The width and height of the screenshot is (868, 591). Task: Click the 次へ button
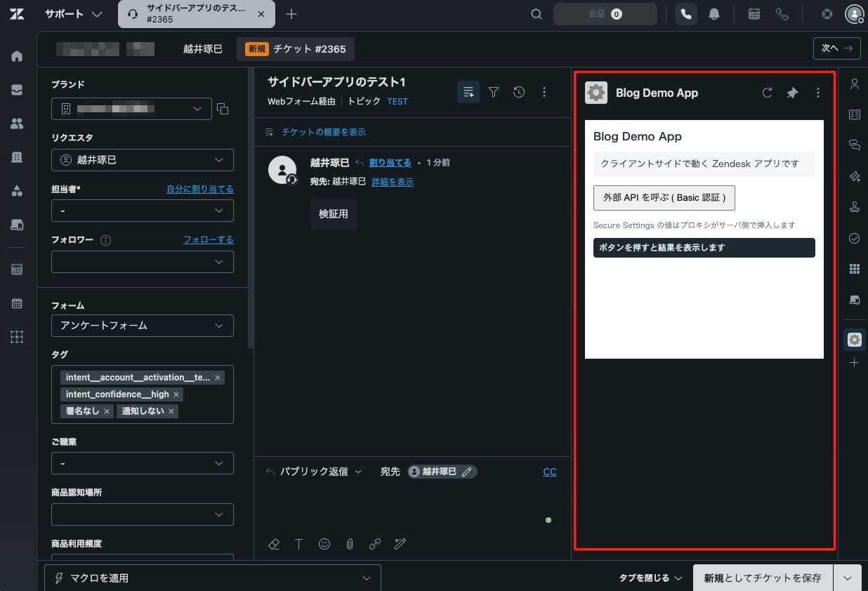point(836,48)
